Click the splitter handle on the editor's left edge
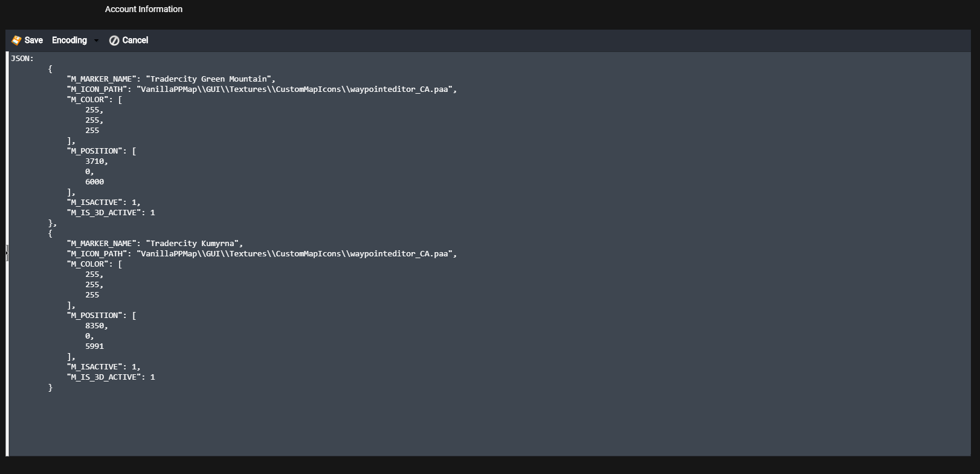 point(7,254)
